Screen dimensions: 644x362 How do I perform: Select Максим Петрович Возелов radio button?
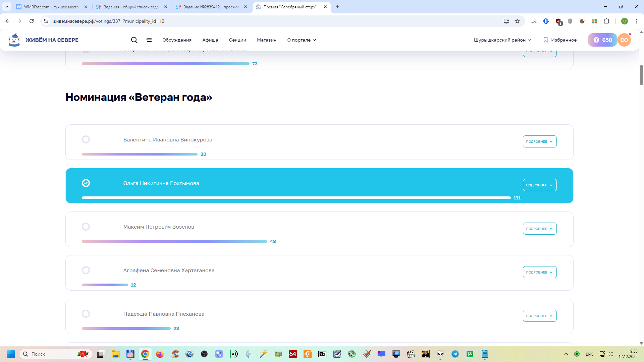(x=86, y=227)
